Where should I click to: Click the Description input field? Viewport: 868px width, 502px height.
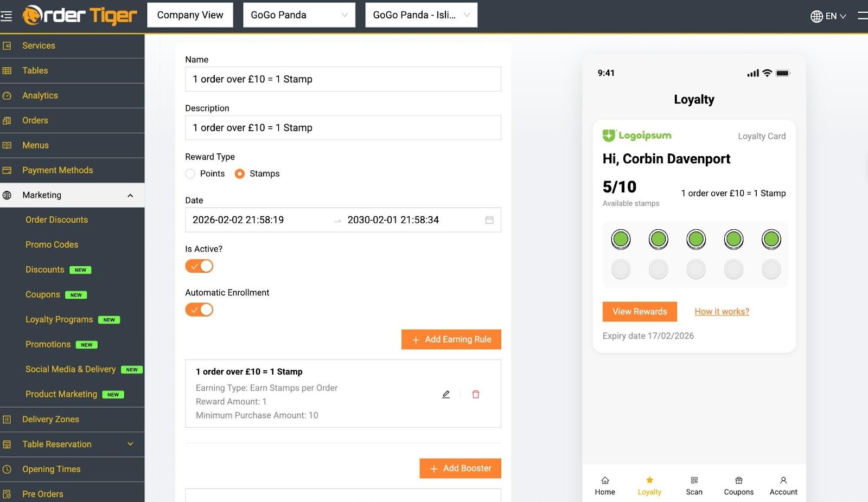pos(343,128)
